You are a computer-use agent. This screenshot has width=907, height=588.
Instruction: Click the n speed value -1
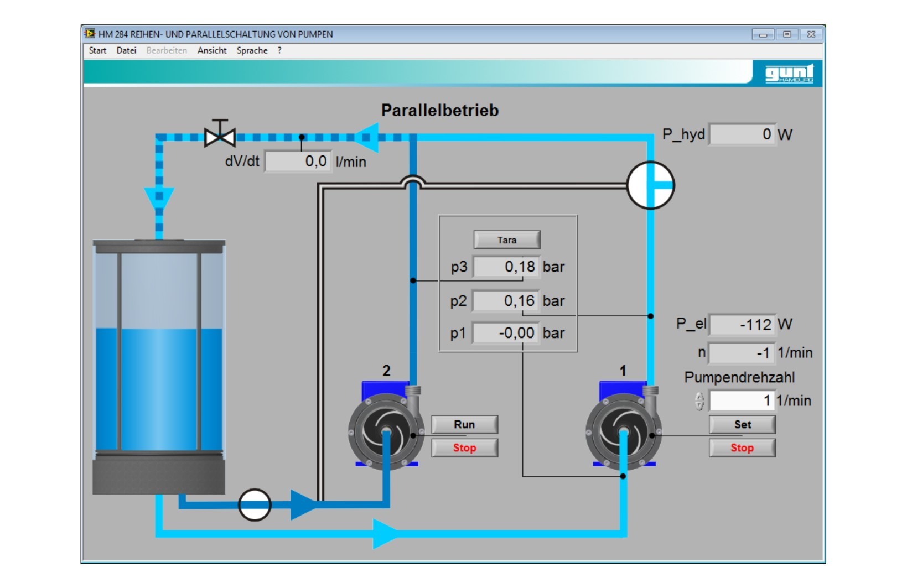(x=742, y=353)
